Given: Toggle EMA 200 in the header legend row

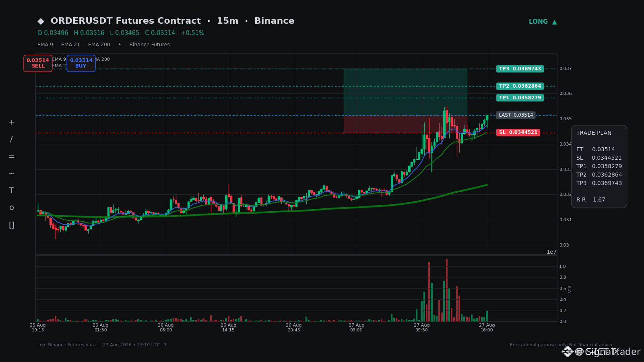Looking at the screenshot, I should pyautogui.click(x=99, y=45).
